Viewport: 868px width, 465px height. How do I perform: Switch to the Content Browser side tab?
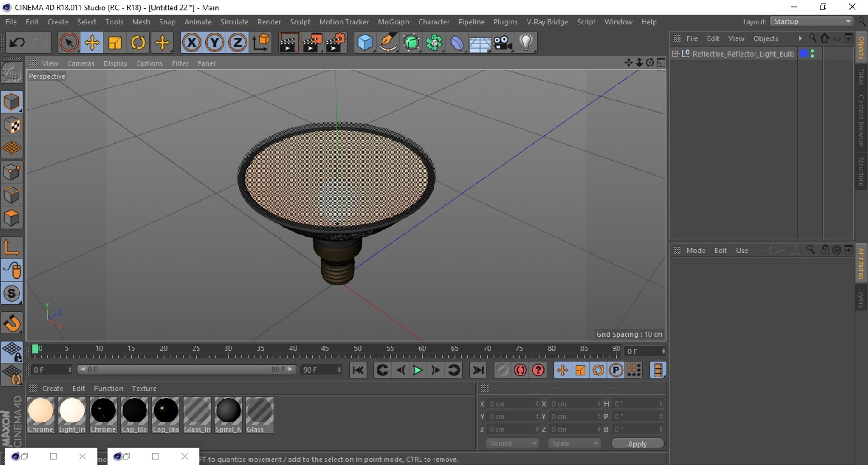click(861, 120)
